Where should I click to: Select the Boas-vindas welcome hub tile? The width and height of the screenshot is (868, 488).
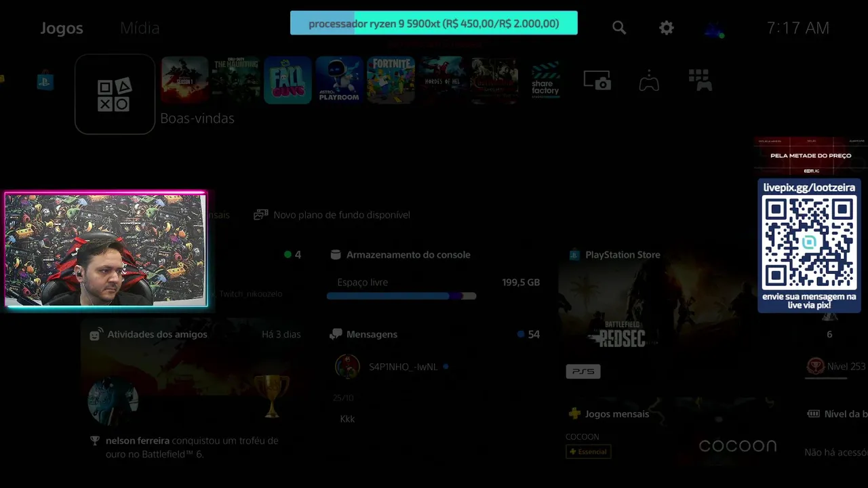point(115,94)
